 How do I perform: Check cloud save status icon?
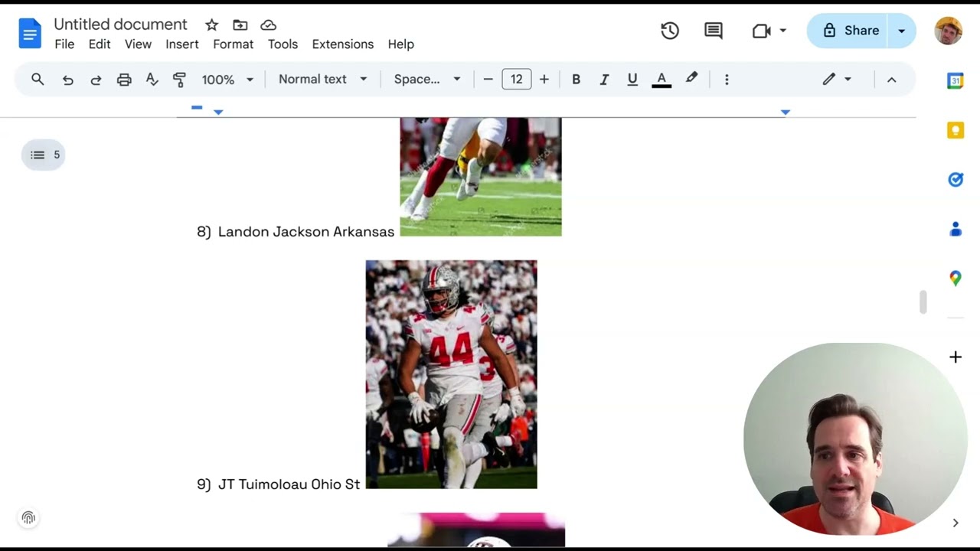[268, 25]
